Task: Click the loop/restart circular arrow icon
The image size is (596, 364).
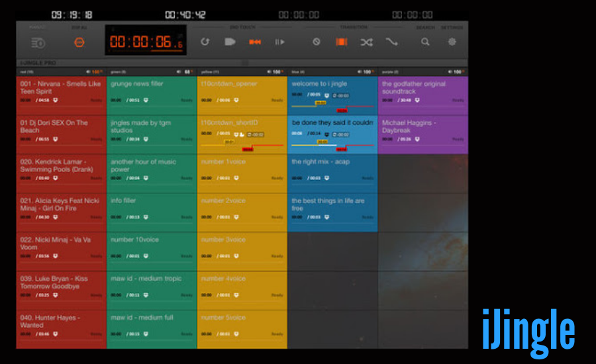Action: [x=205, y=42]
